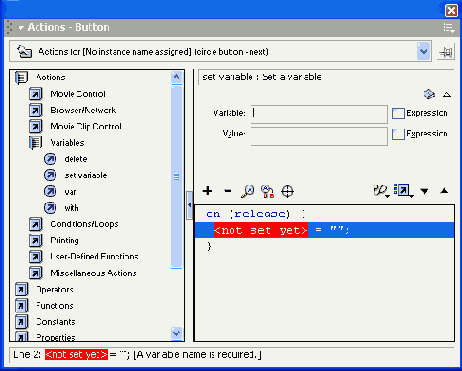Click the plus icon to add action
The width and height of the screenshot is (462, 371).
[x=207, y=191]
